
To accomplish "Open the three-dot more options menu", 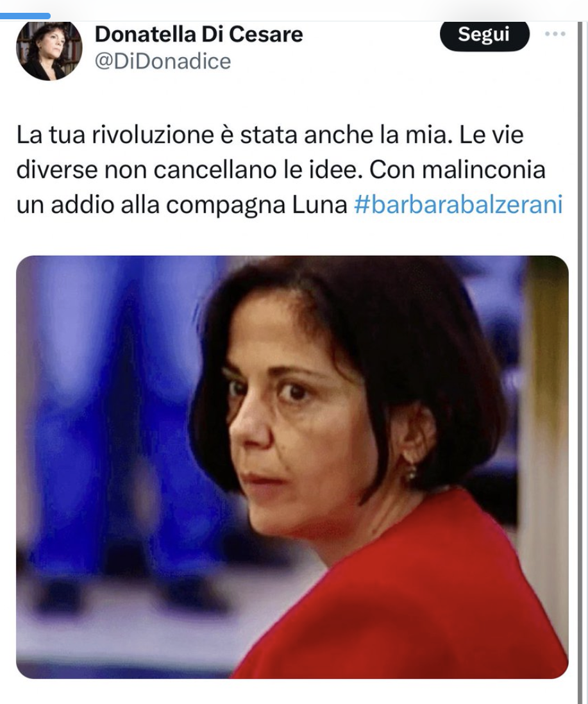I will [555, 34].
